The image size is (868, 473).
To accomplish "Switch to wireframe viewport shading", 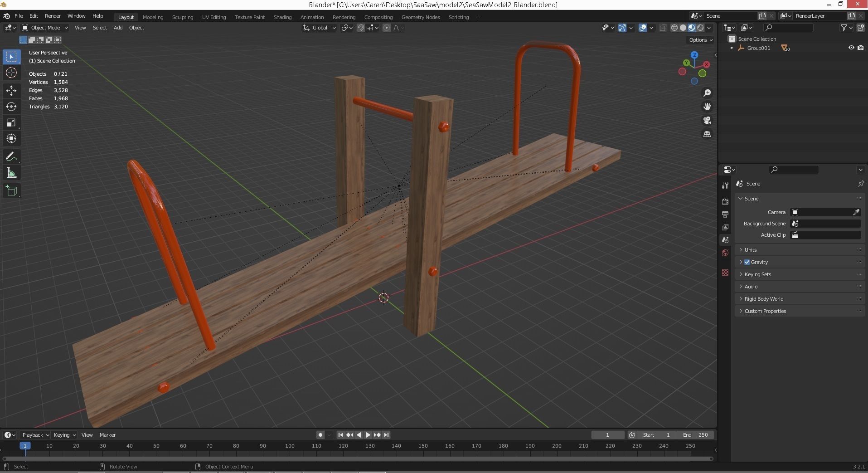I will pos(674,28).
